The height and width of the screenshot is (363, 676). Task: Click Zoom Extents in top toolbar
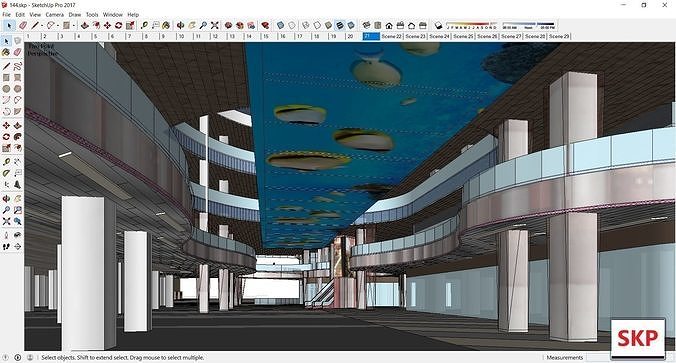tap(214, 25)
